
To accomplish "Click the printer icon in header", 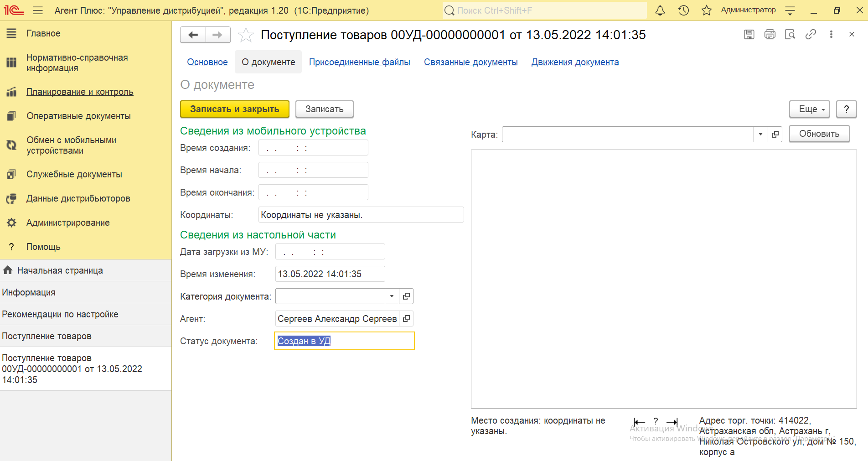I will [770, 34].
